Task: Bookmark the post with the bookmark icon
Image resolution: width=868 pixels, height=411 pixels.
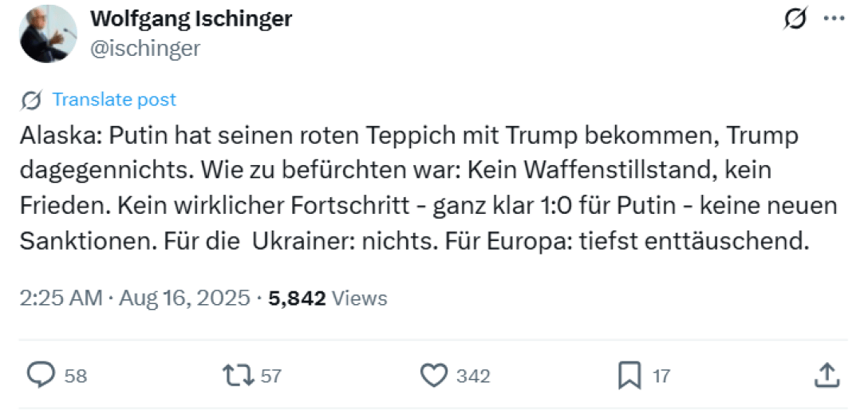Action: tap(630, 374)
